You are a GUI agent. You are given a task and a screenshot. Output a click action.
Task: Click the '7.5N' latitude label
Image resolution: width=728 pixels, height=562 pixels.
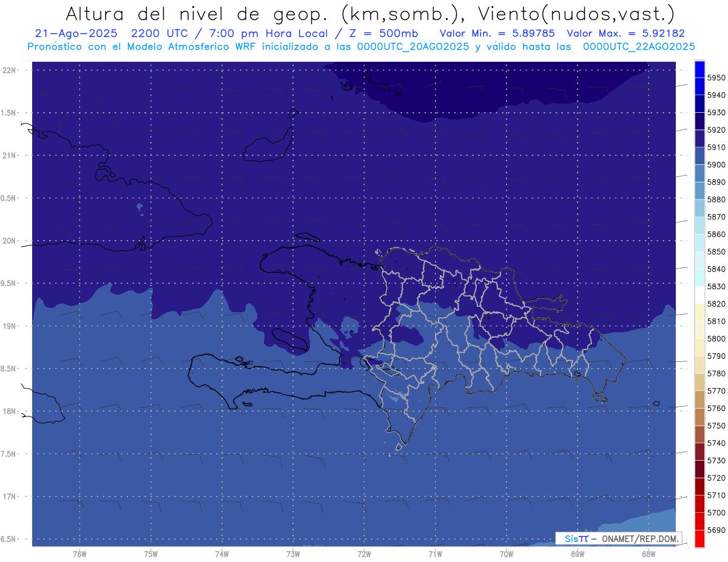click(9, 454)
